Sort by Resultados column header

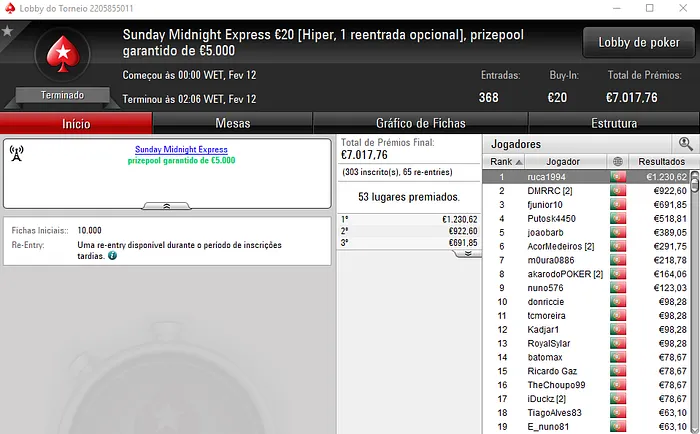point(661,162)
